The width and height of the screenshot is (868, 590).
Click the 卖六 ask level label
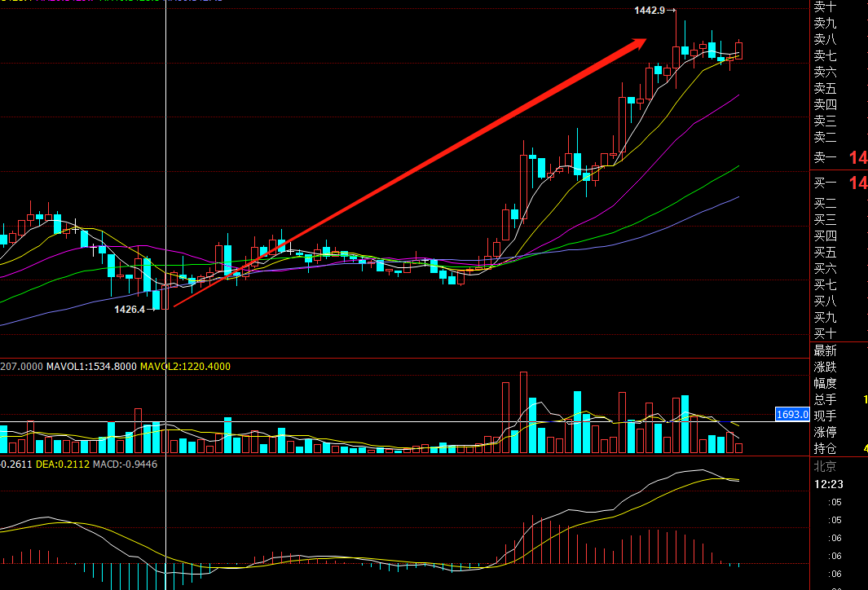[826, 72]
